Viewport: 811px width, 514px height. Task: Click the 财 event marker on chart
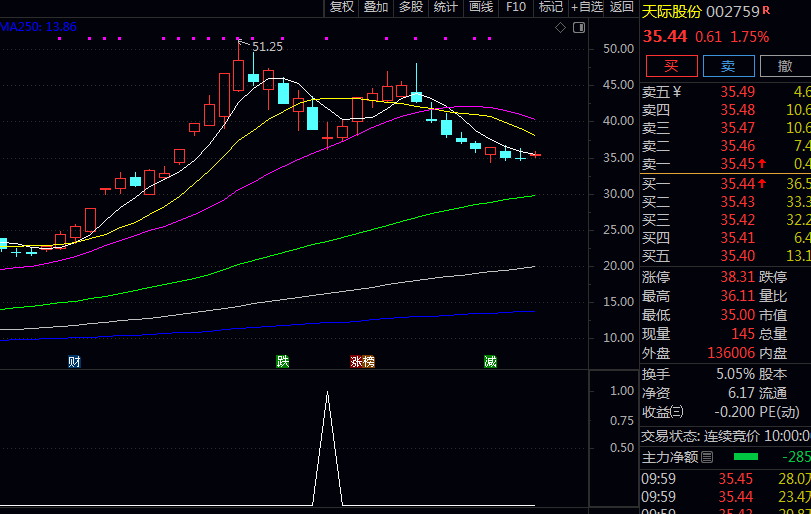tap(74, 361)
